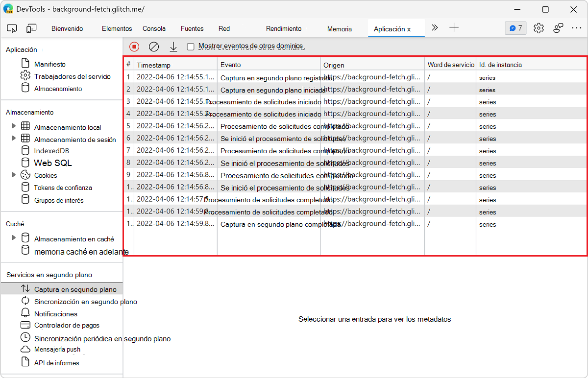The image size is (588, 378).
Task: Switch to the Red tab
Action: [x=224, y=28]
